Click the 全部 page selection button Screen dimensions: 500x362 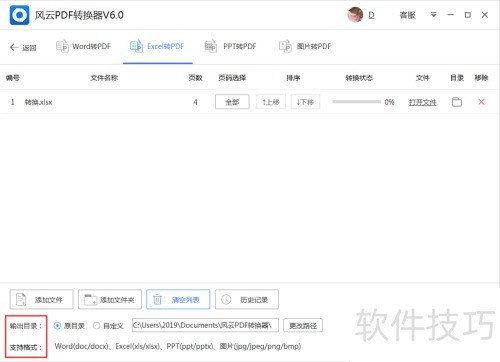pyautogui.click(x=232, y=102)
